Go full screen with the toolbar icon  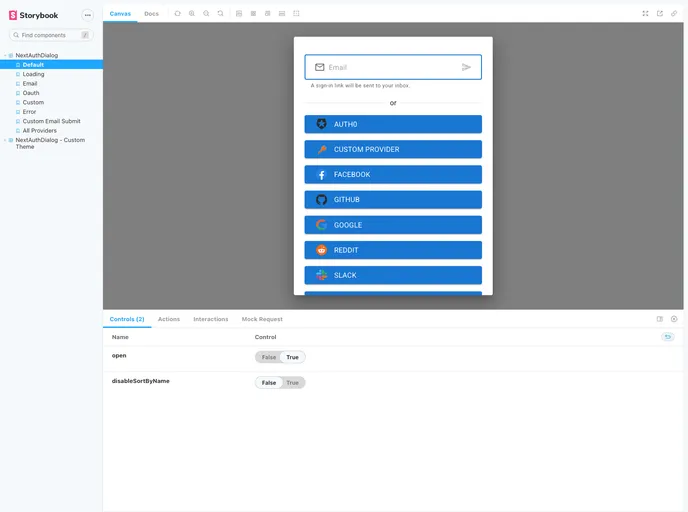[645, 14]
